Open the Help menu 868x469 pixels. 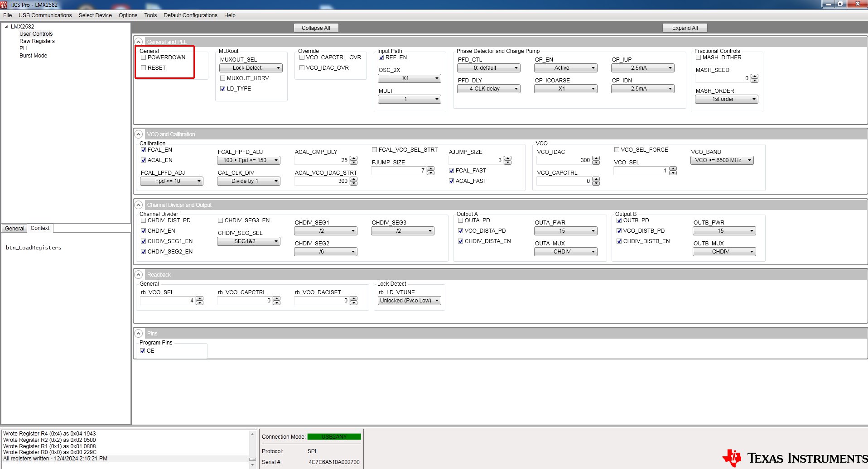pyautogui.click(x=230, y=15)
